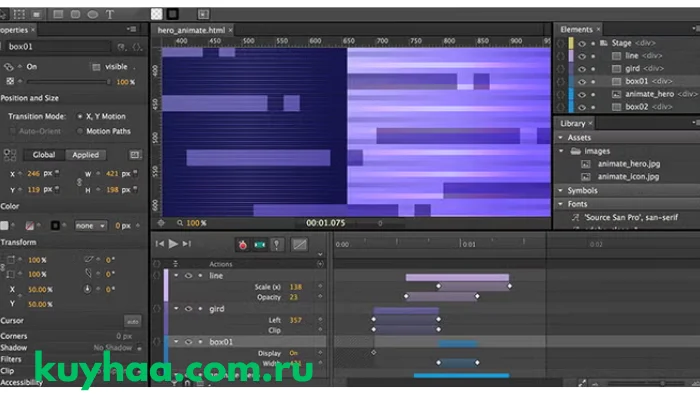Open the easing graph button

click(x=299, y=245)
